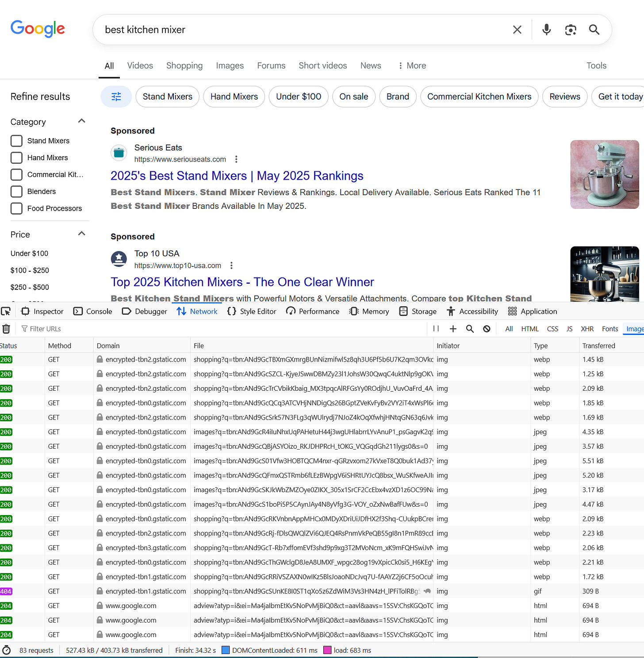Open the Console panel
The width and height of the screenshot is (644, 658).
(93, 312)
